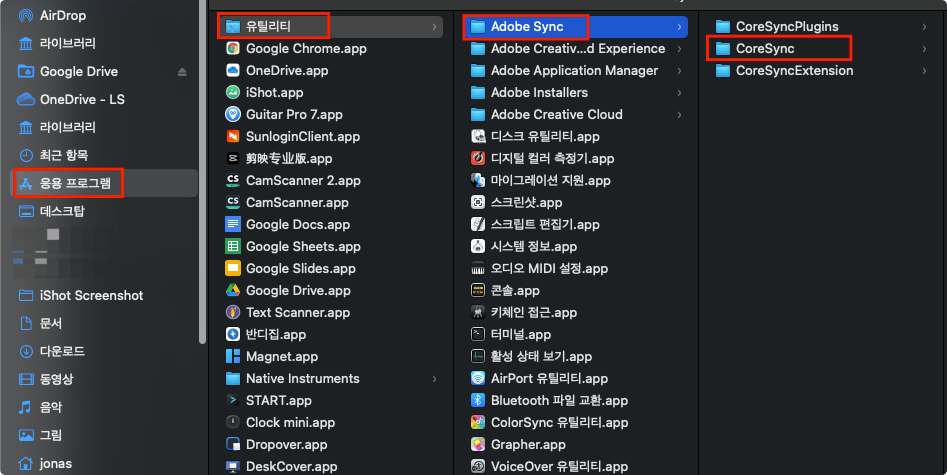Click the 디스크 유틸리티 app icon
Screen dimensions: 947x475
click(478, 136)
